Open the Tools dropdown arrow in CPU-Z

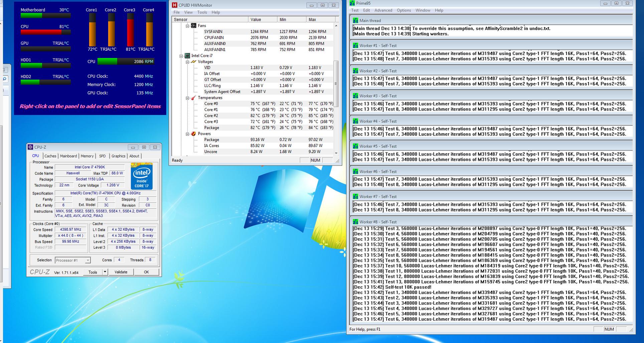coord(105,272)
